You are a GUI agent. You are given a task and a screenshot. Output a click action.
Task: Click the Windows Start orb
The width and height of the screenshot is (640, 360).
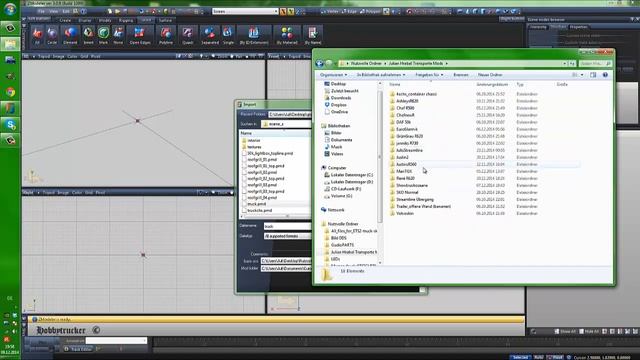tap(10, 9)
